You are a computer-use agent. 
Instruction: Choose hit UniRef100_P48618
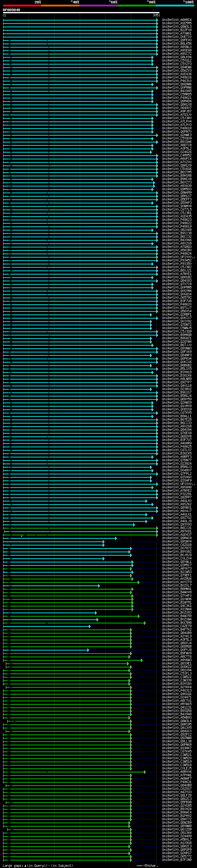176,128
